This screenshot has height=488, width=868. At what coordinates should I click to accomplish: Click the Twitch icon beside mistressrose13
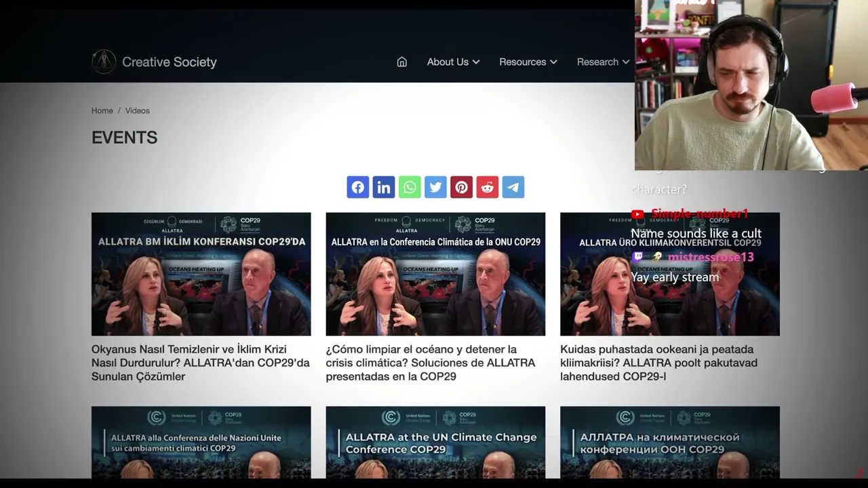[637, 257]
